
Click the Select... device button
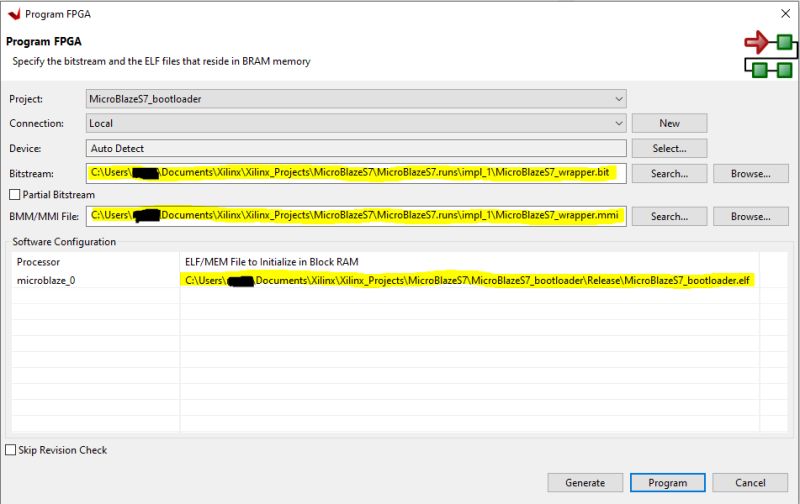pyautogui.click(x=669, y=148)
